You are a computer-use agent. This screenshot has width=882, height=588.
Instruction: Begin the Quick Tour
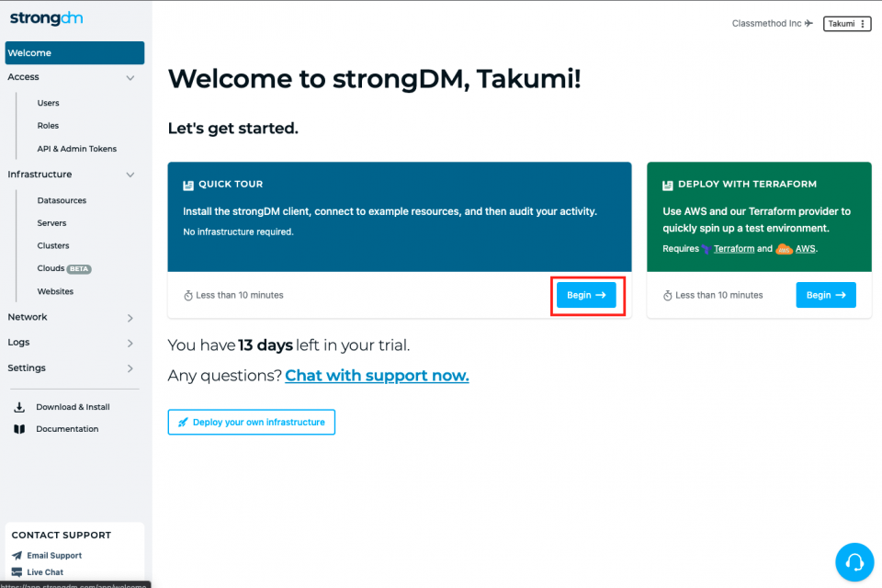tap(586, 295)
